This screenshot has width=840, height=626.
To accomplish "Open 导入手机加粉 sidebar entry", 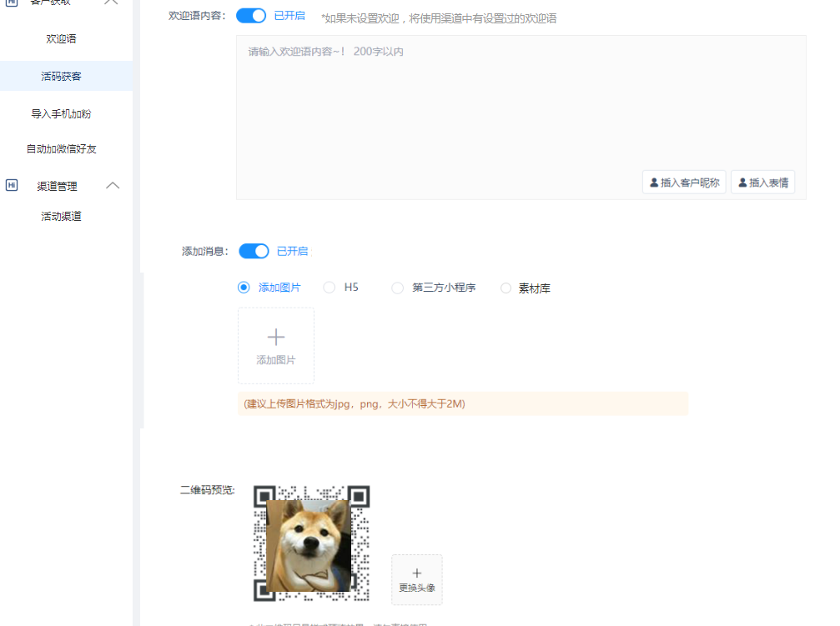I will tap(61, 113).
